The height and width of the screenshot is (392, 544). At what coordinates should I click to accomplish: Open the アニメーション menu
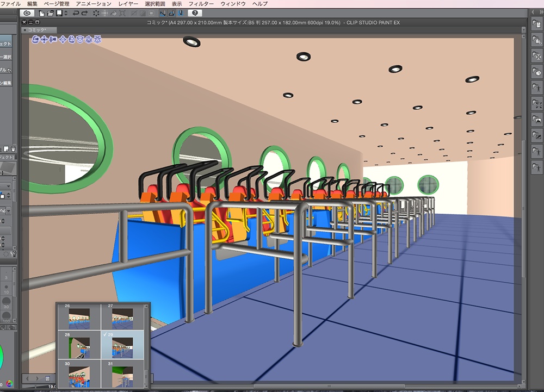point(94,4)
